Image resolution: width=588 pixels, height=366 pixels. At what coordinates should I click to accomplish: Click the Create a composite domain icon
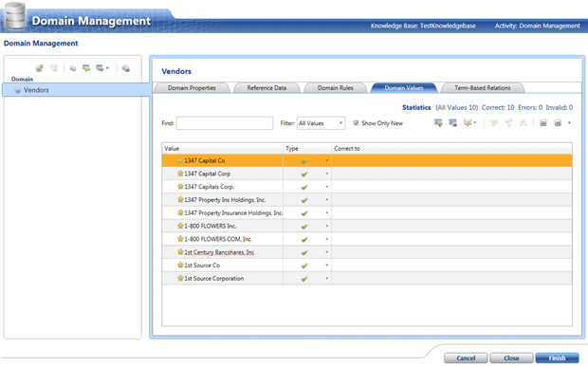54,68
